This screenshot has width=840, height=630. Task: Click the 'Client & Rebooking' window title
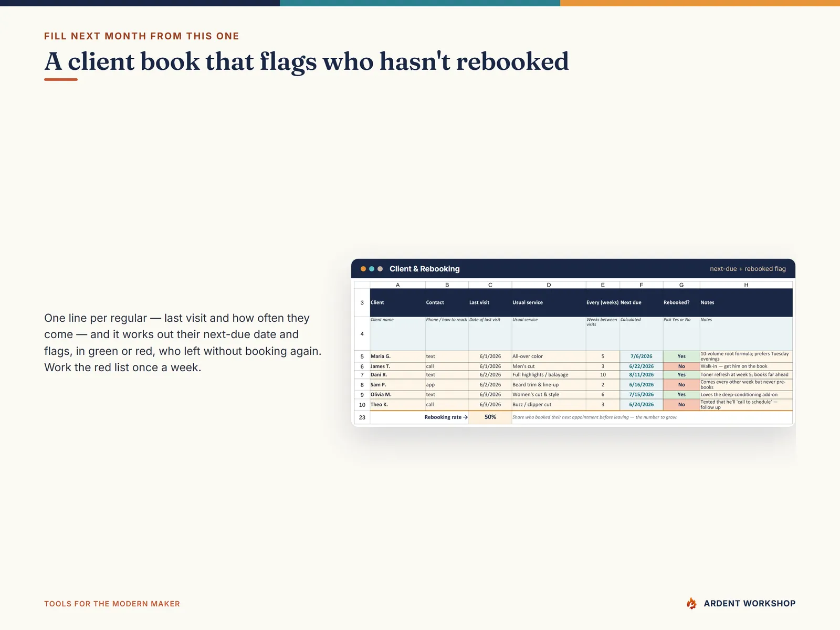pos(424,269)
